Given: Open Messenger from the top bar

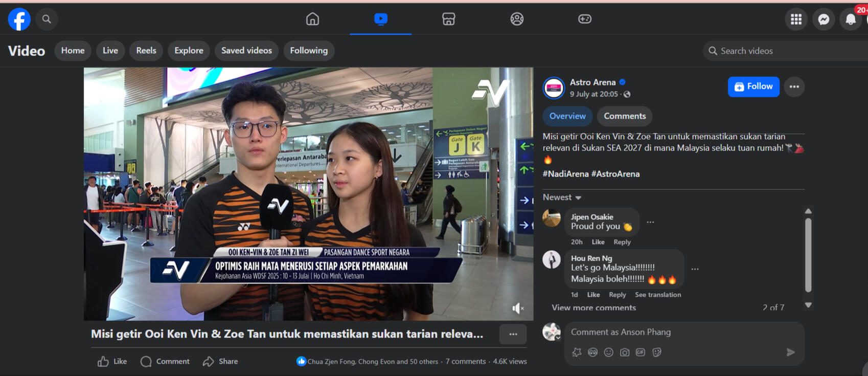Looking at the screenshot, I should pyautogui.click(x=824, y=19).
